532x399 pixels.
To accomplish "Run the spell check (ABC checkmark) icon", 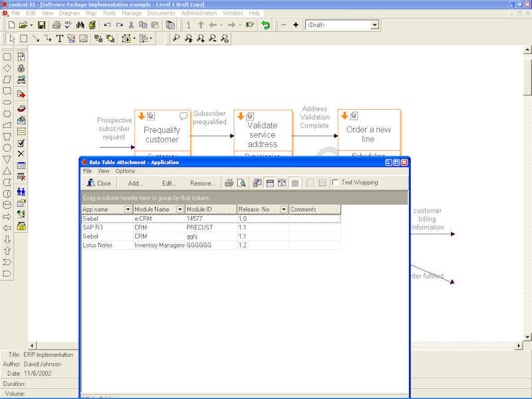I will tap(68, 25).
